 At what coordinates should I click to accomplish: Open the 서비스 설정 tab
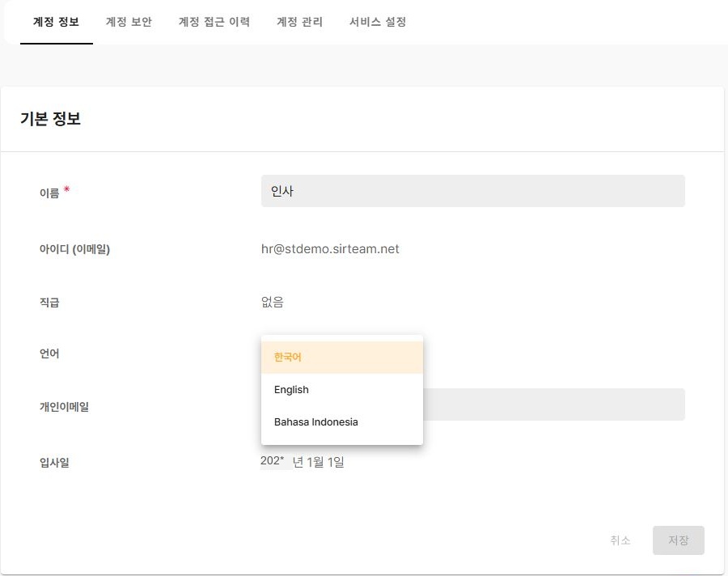tap(378, 22)
